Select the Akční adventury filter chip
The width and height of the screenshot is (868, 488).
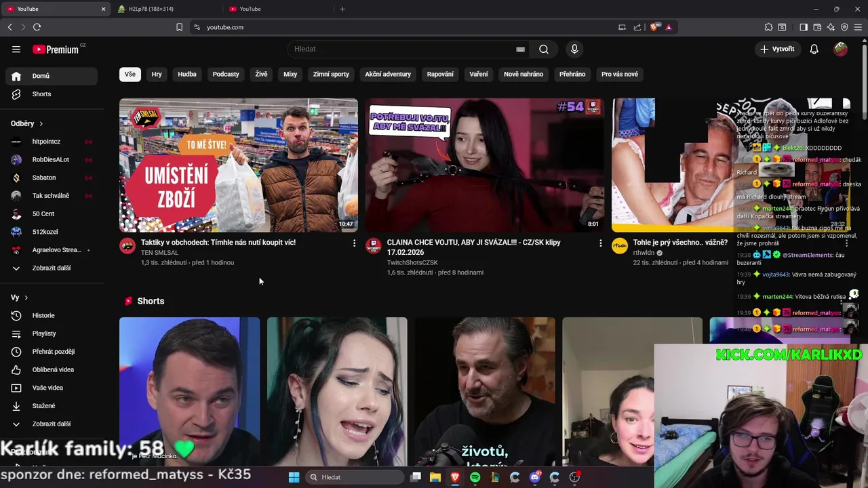388,74
